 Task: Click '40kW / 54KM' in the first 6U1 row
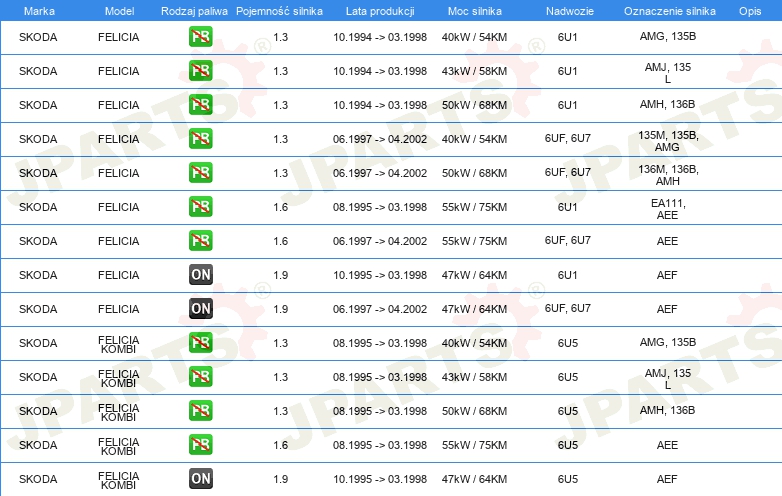click(474, 37)
